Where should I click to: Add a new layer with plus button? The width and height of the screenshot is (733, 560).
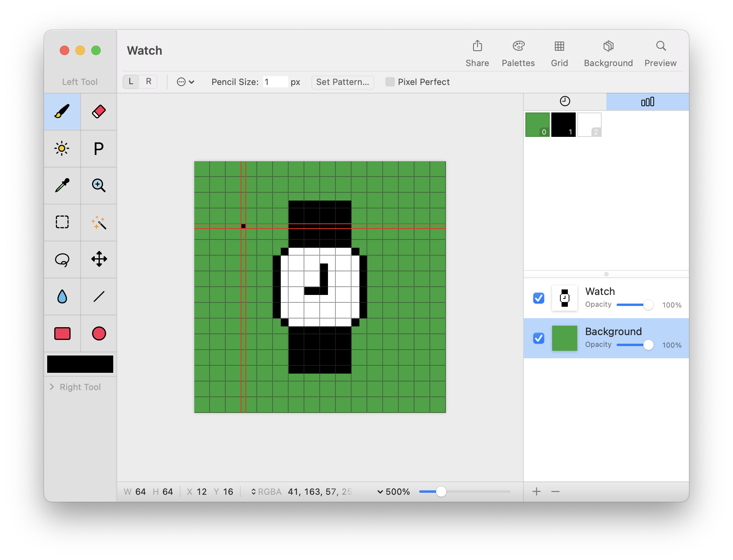536,492
